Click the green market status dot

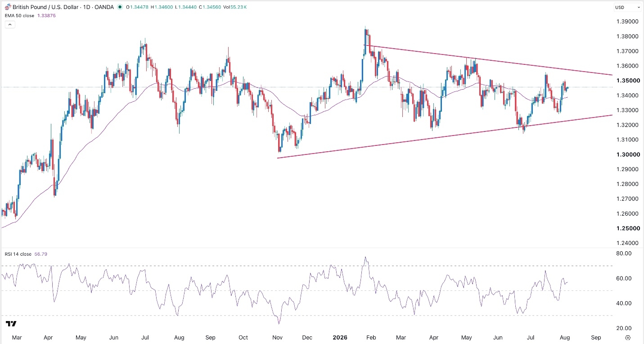(x=119, y=7)
